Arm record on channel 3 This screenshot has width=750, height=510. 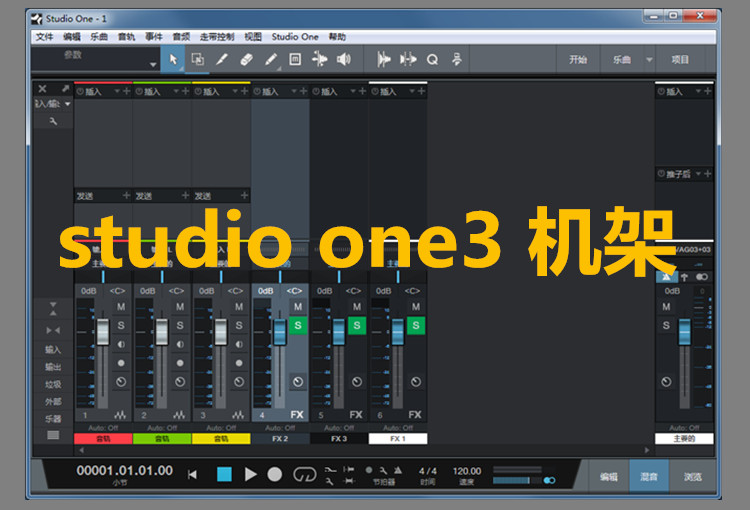239,363
